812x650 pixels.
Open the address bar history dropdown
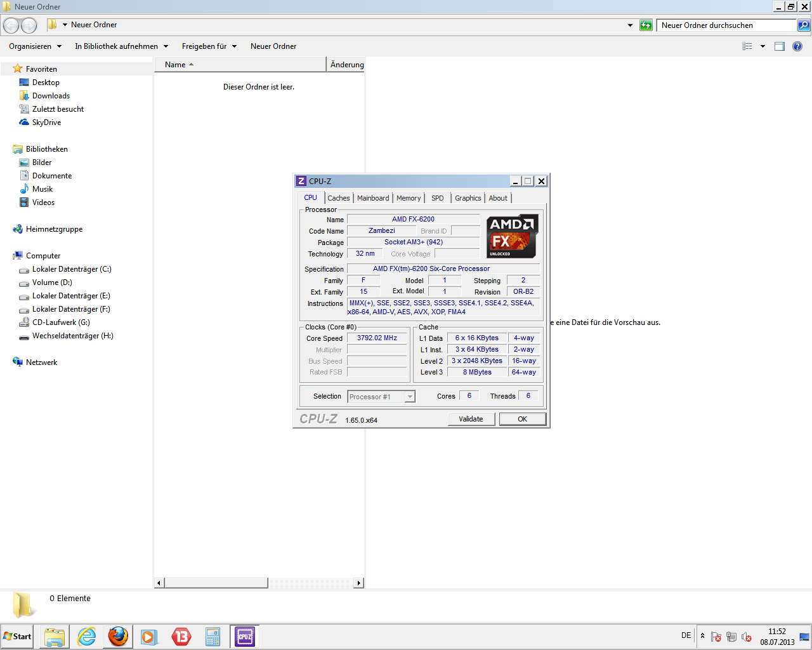point(630,25)
